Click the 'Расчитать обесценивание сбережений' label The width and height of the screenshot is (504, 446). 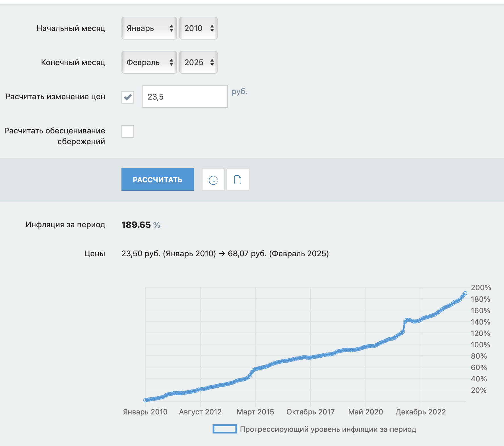point(55,136)
